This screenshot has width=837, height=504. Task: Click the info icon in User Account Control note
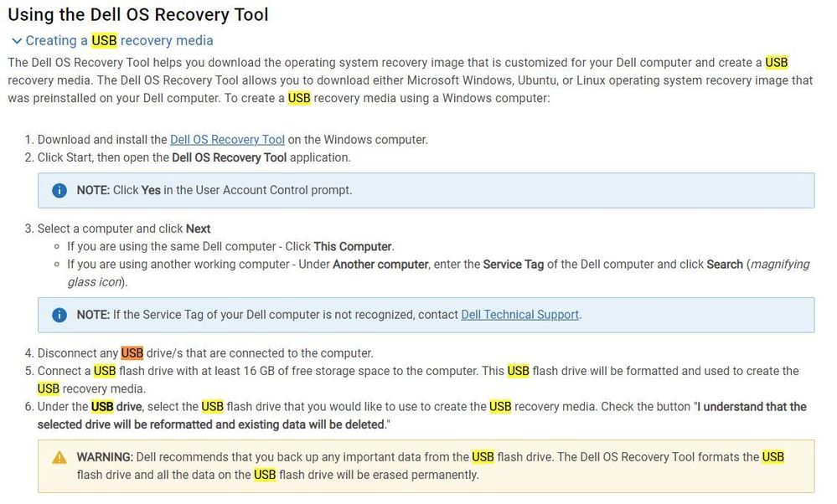[59, 190]
